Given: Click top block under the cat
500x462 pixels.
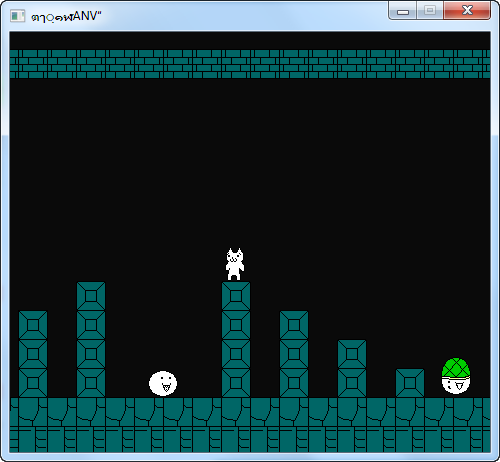Looking at the screenshot, I should (x=236, y=296).
